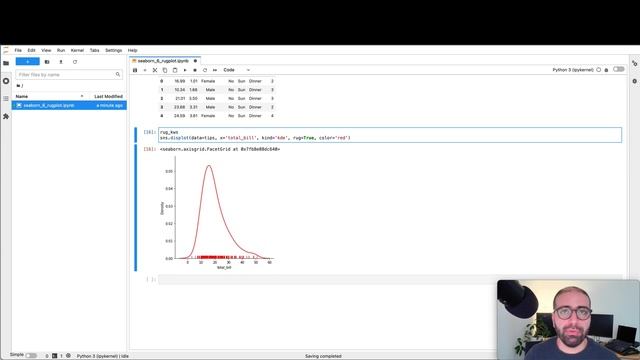Restart the kernel
The height and width of the screenshot is (360, 640).
point(205,70)
